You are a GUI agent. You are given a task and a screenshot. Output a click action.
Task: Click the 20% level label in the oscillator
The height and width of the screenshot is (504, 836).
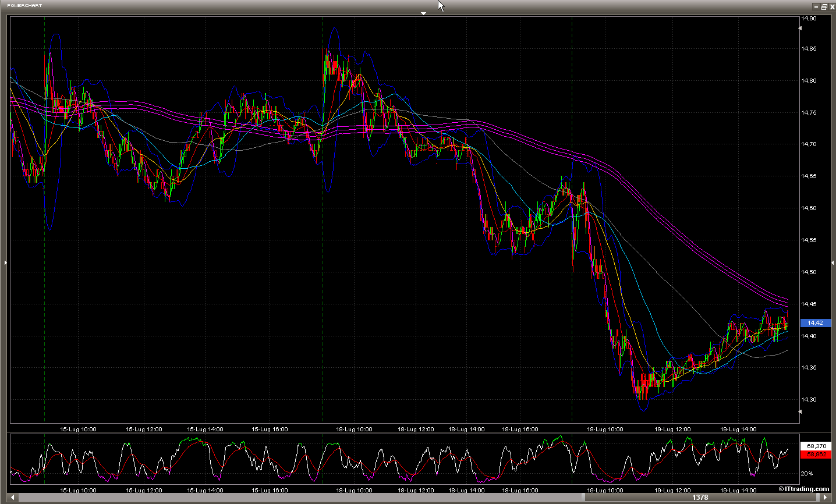pyautogui.click(x=807, y=473)
